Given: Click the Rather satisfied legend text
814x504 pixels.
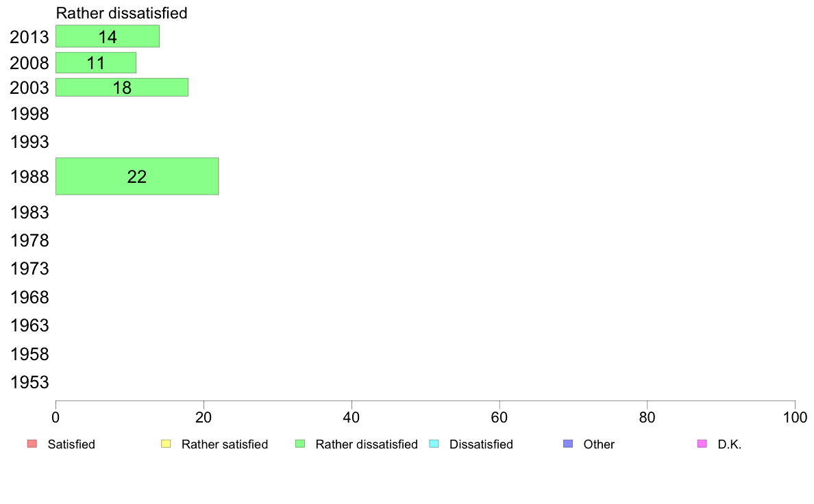Looking at the screenshot, I should (225, 444).
